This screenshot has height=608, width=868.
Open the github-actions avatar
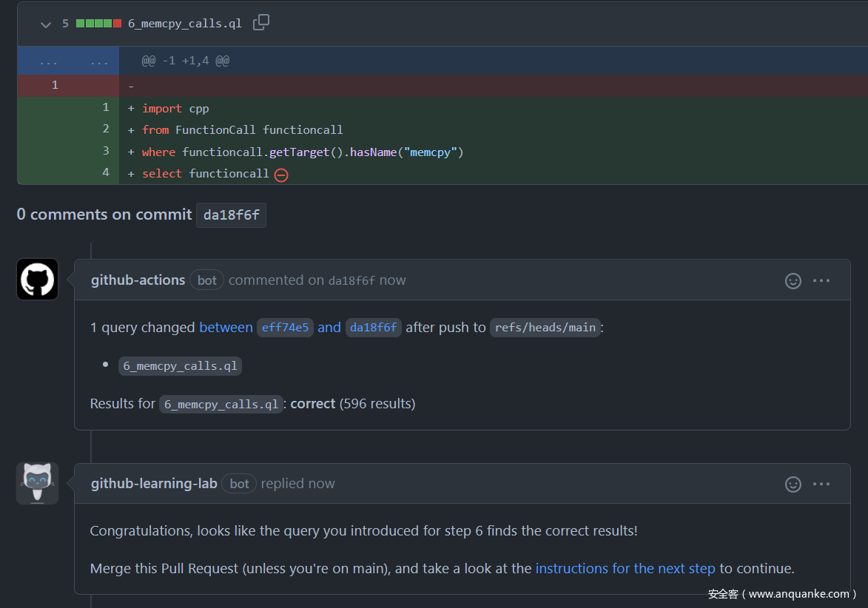pos(37,280)
